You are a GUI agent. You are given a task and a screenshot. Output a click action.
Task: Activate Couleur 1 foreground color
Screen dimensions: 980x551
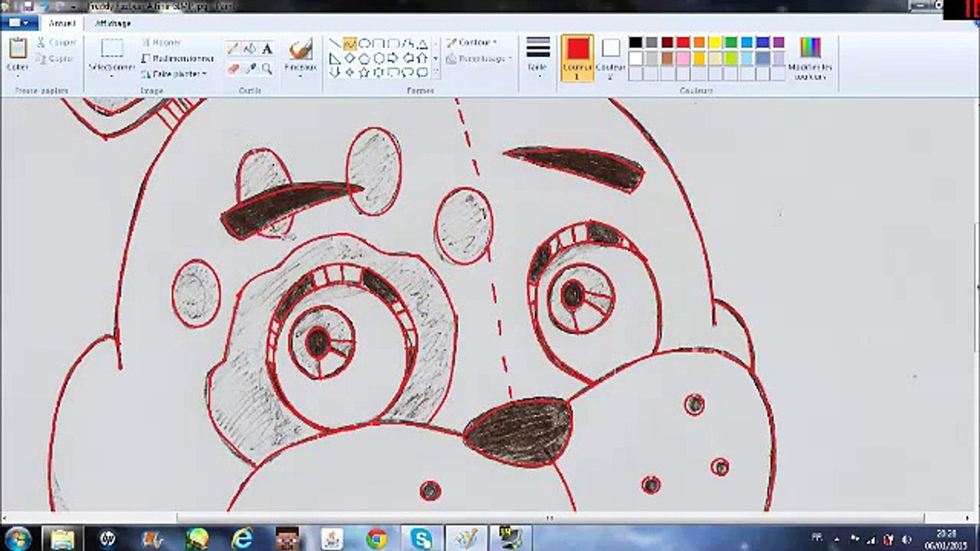577,58
